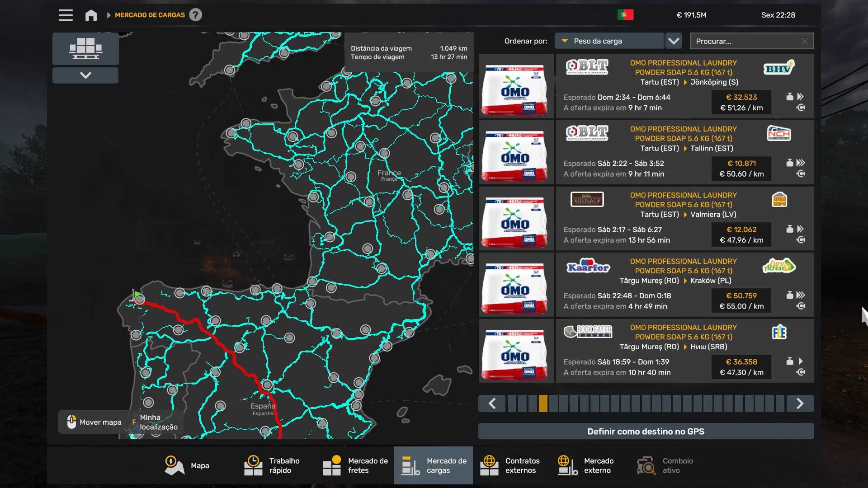Click the Portugal flag icon

(x=625, y=15)
